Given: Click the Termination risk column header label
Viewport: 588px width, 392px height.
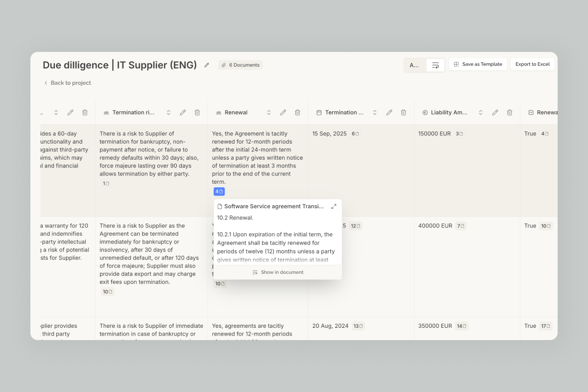Looking at the screenshot, I should click(133, 113).
